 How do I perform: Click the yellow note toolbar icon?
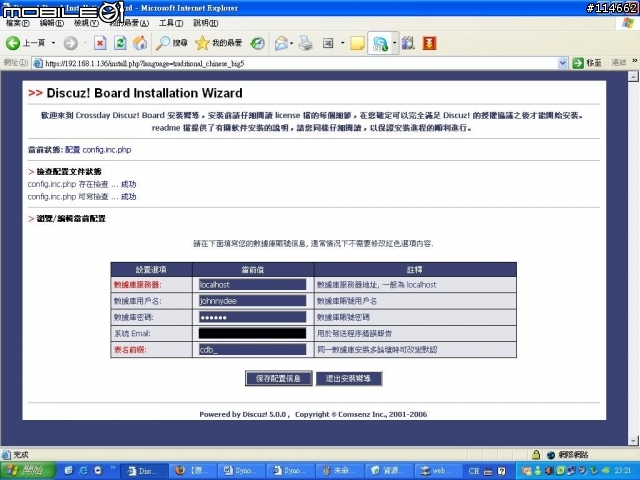[x=357, y=43]
